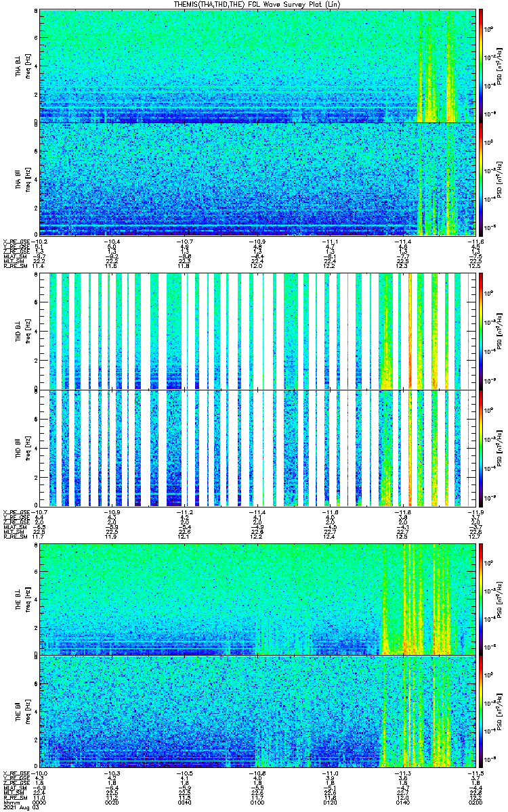Click the 'THD B∥ freq [Hz]' axis label
Viewport: 508px width, 812px height.
coord(22,447)
